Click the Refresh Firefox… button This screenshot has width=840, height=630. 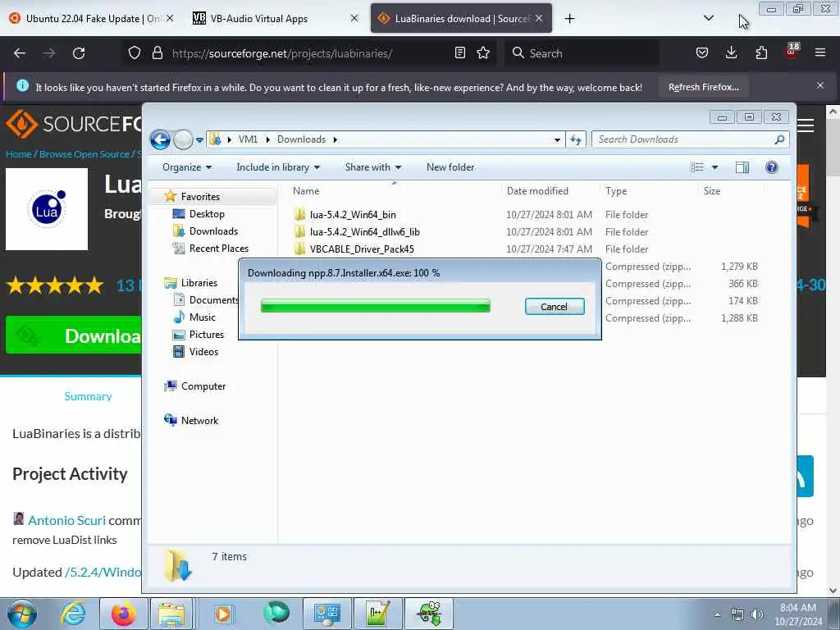pyautogui.click(x=703, y=87)
